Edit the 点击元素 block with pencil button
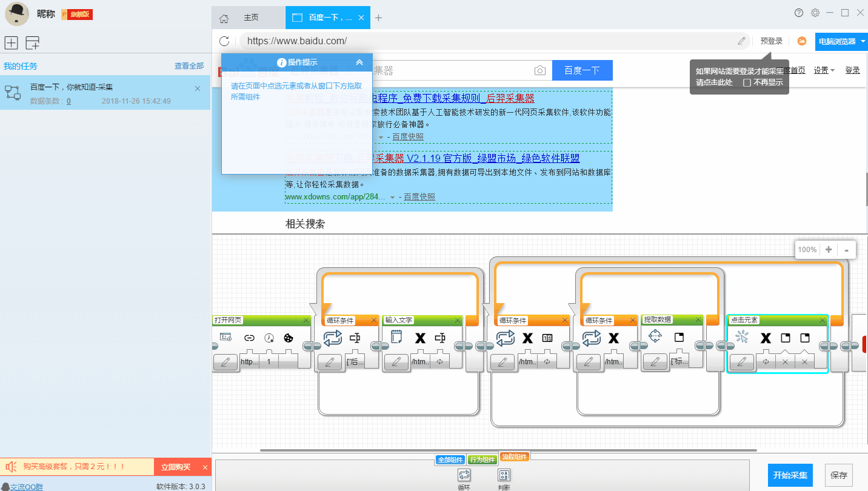 coord(742,362)
